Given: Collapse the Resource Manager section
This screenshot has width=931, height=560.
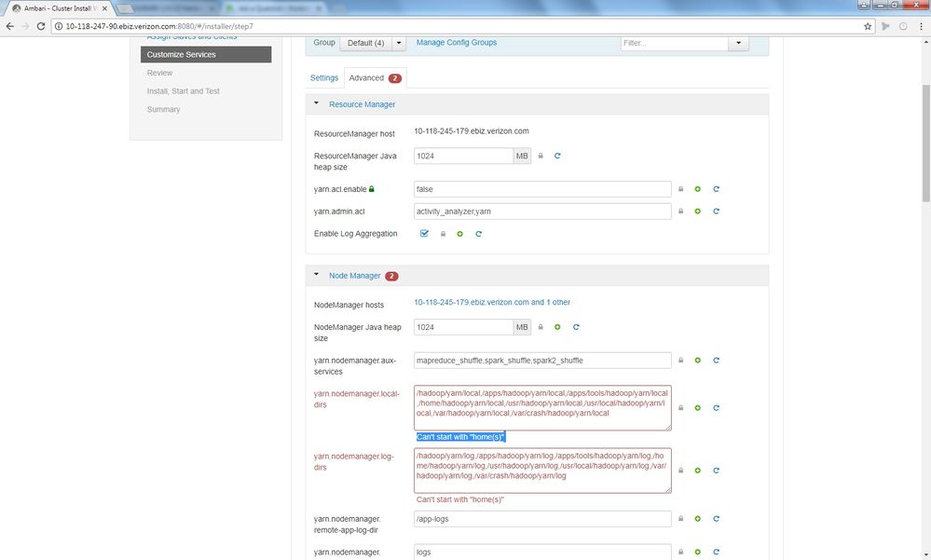Looking at the screenshot, I should coord(317,103).
